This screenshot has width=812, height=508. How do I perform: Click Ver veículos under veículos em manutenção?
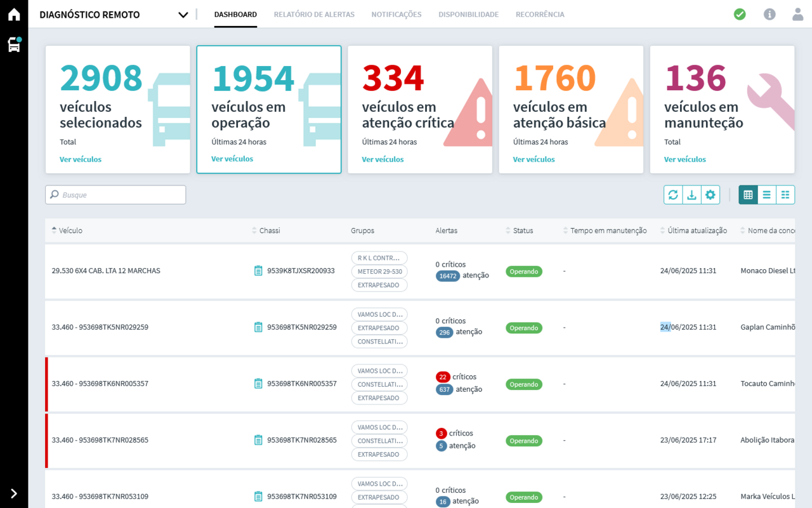tap(684, 159)
